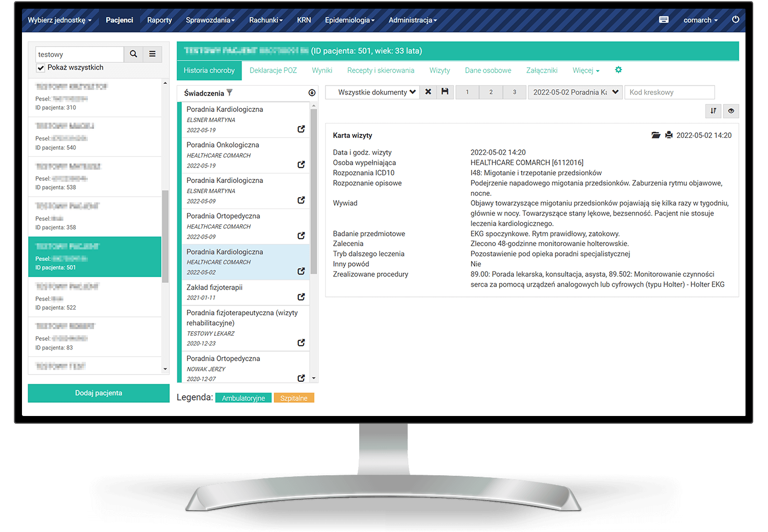768x532 pixels.
Task: Expand the 2022-05-02 Poradnia visit dropdown
Action: [575, 92]
